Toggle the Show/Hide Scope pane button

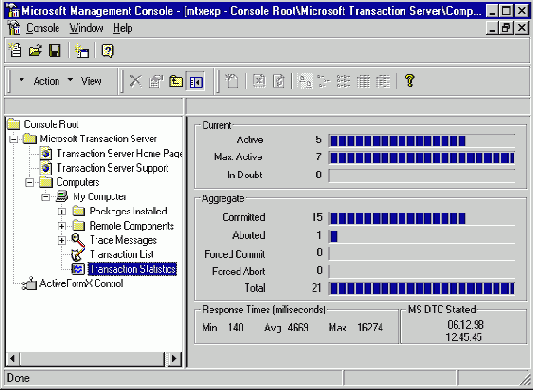[196, 81]
